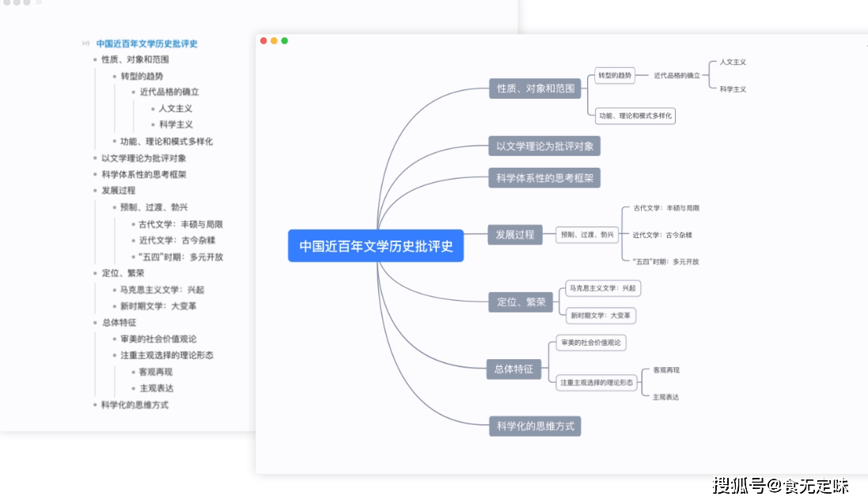Click the mind map leaf 人文主义

pos(733,62)
